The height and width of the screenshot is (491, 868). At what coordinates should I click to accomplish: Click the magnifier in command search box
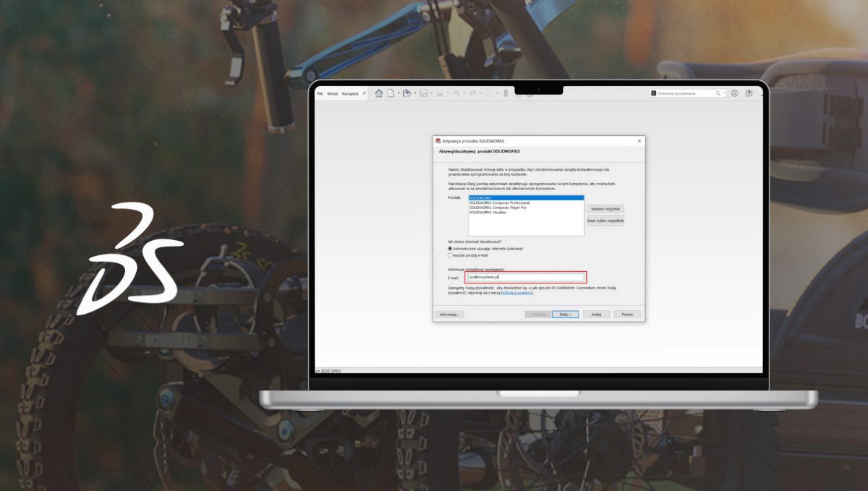(x=718, y=93)
